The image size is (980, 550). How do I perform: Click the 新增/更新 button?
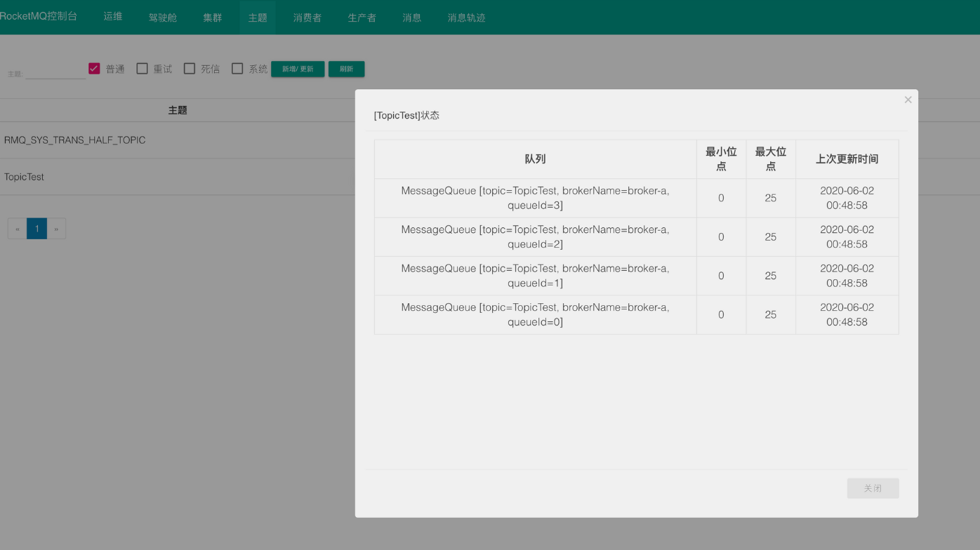coord(298,69)
